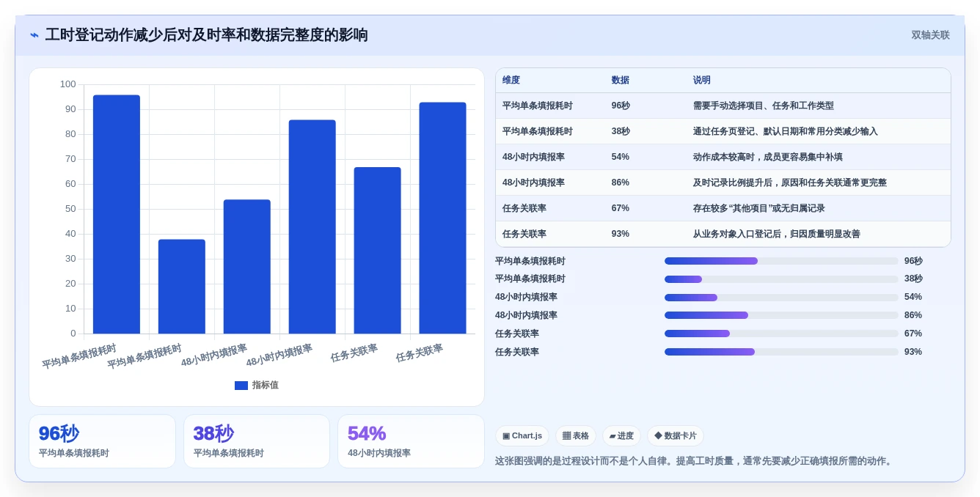Select the cell 动作成本较高时，成员更容易集中补填
Image resolution: width=980 pixels, height=497 pixels.
click(x=768, y=157)
